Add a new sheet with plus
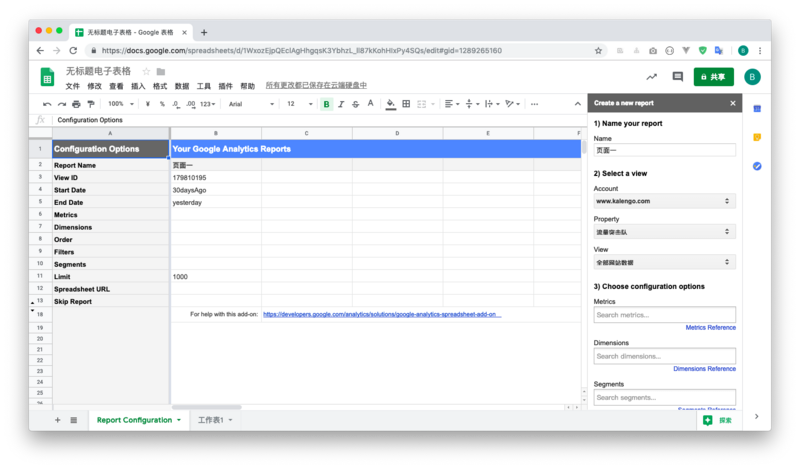Screen dimensions: 800x469 tap(58, 420)
